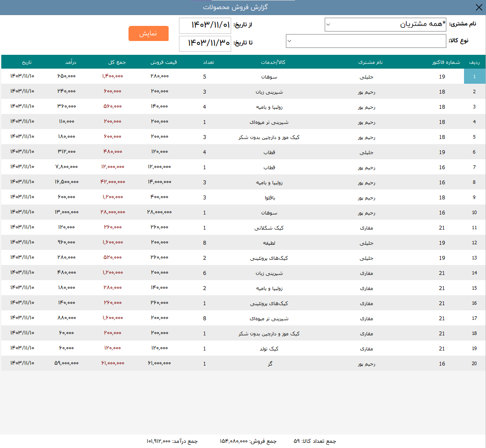This screenshot has width=486, height=448.
Task: Sort by شماره فاکتور column header
Action: click(446, 62)
